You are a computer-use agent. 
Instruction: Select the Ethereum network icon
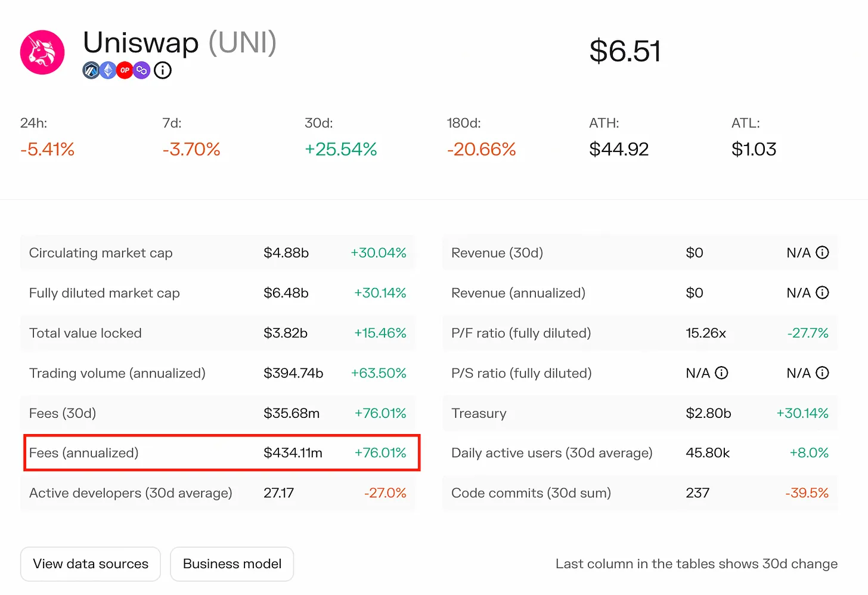point(108,70)
